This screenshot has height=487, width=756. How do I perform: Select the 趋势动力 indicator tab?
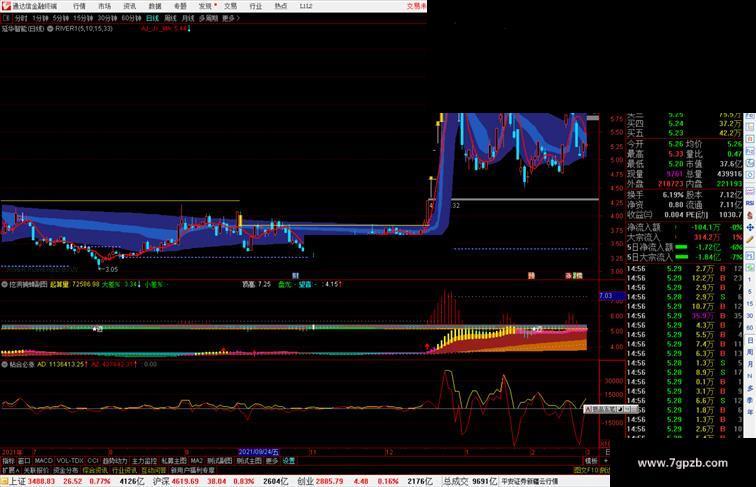click(x=115, y=461)
